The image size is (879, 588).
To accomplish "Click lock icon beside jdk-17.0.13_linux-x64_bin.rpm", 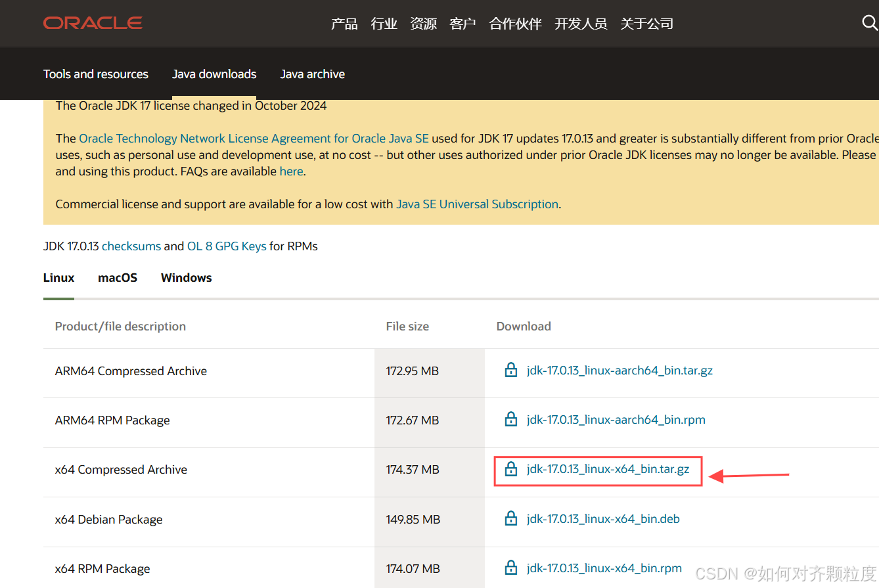I will click(x=510, y=568).
